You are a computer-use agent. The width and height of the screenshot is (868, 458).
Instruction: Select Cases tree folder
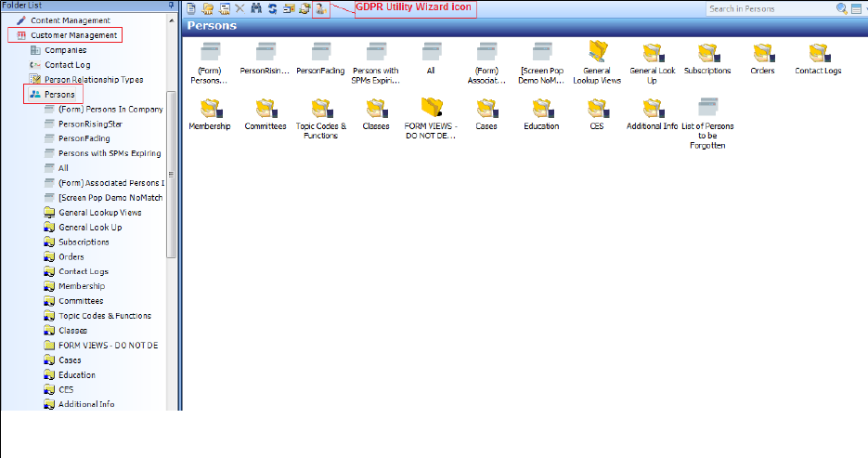70,360
